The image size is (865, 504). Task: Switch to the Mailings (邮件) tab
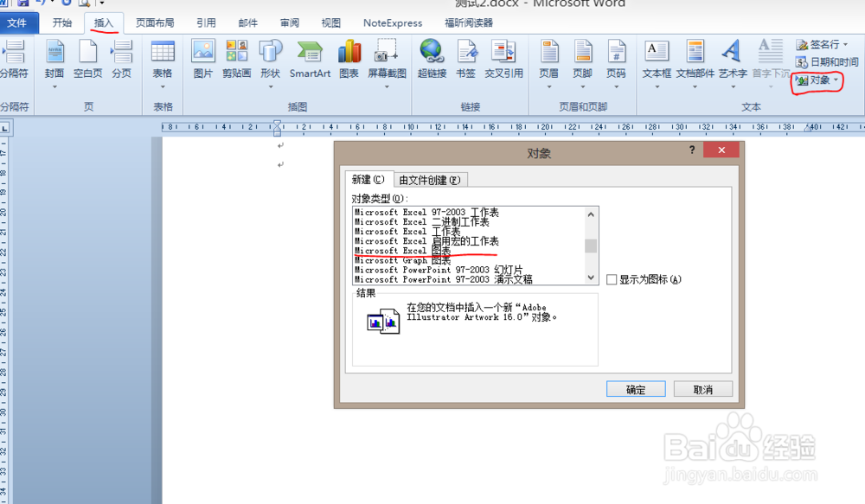(247, 22)
